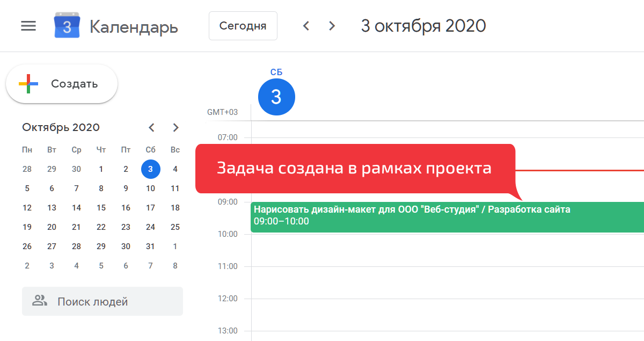Select October 27 in the mini calendar
This screenshot has height=341, width=644.
coord(52,246)
